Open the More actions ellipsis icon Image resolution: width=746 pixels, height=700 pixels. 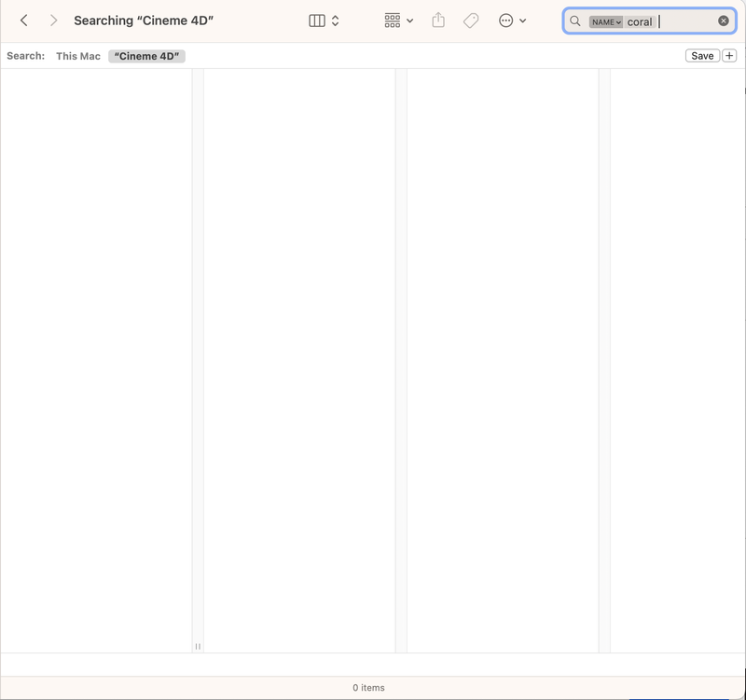tap(504, 20)
